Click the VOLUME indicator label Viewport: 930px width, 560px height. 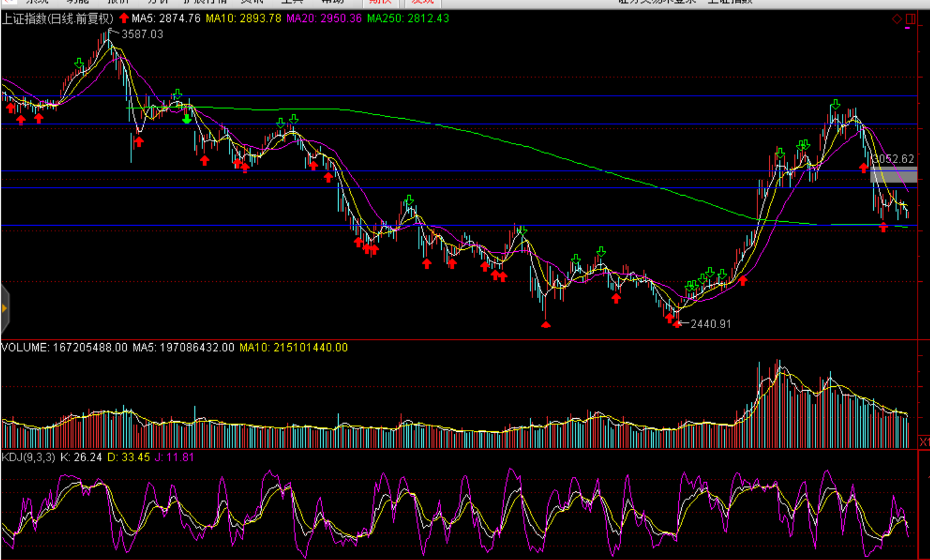click(x=25, y=347)
